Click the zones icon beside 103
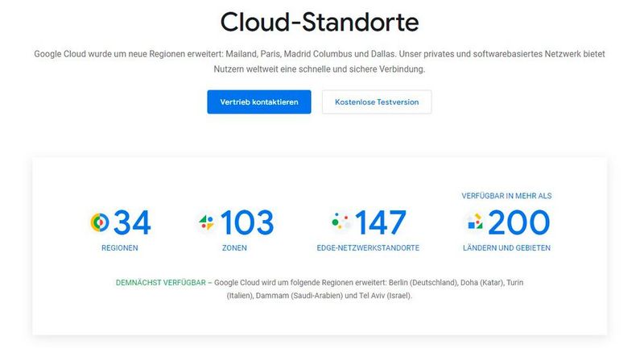 [x=206, y=222]
